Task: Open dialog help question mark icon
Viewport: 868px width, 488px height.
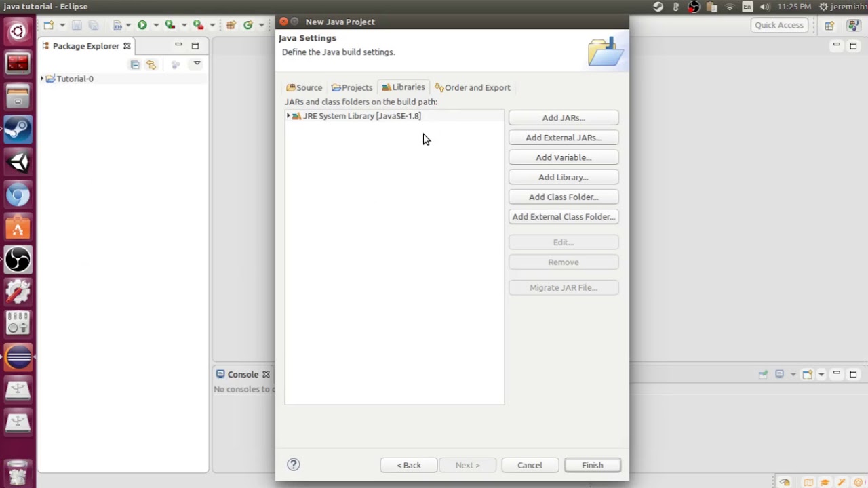Action: 294,464
